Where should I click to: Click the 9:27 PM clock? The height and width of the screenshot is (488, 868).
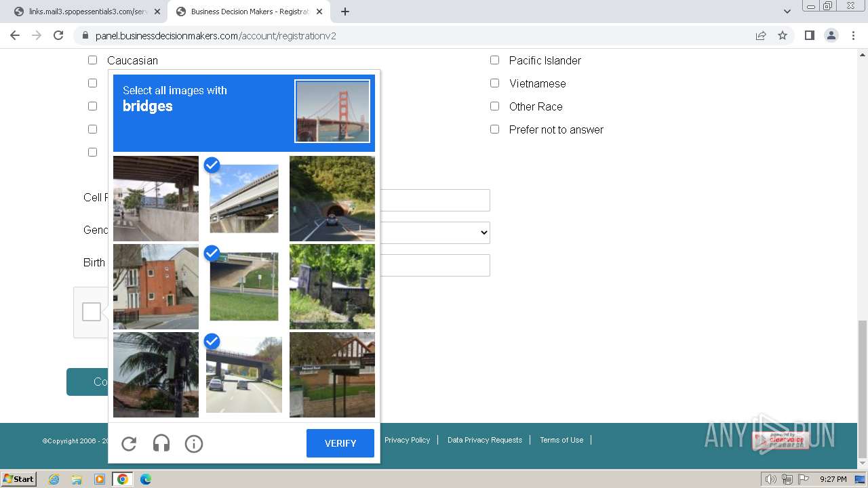tap(833, 479)
